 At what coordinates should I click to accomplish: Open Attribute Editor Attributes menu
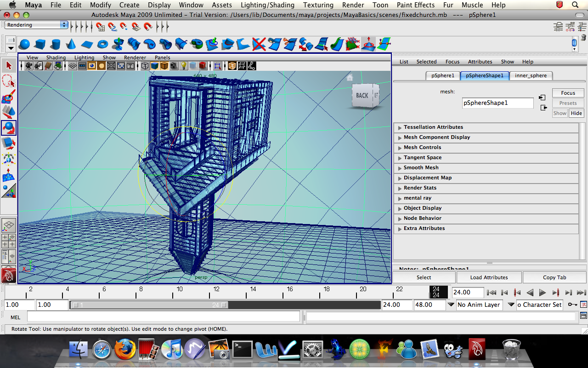point(480,62)
